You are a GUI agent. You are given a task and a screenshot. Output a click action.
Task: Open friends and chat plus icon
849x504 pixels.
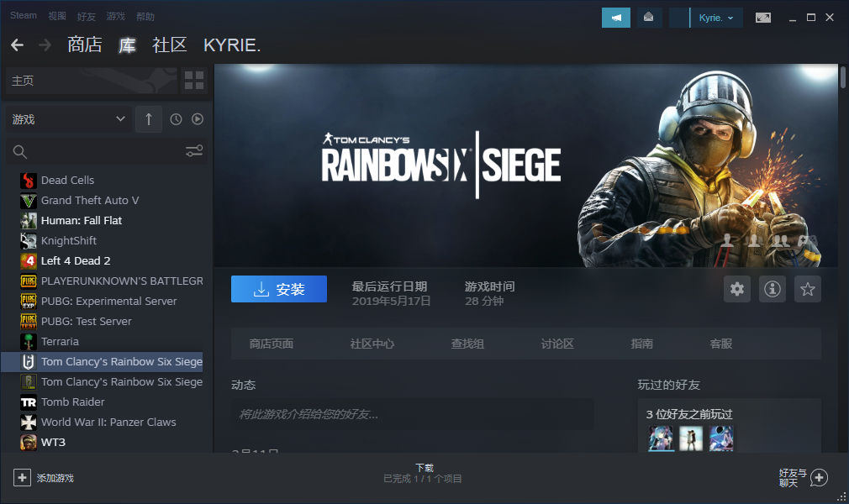click(x=819, y=478)
